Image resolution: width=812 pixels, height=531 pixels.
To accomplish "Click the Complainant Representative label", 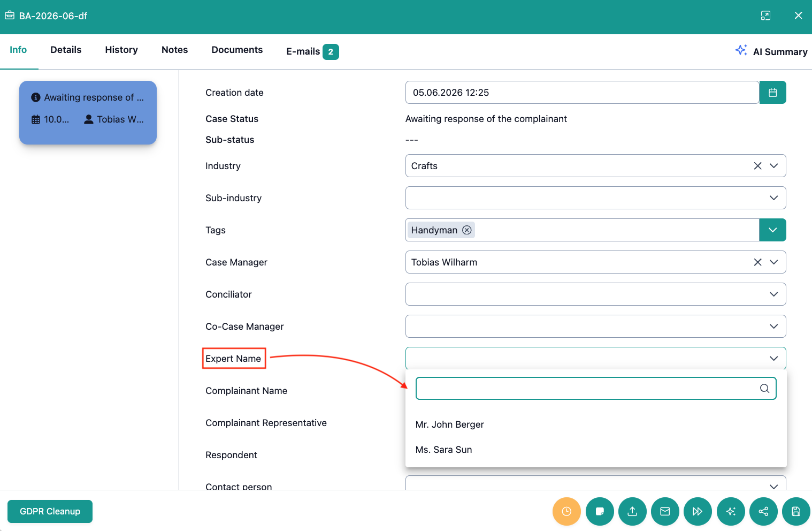I will coord(266,423).
